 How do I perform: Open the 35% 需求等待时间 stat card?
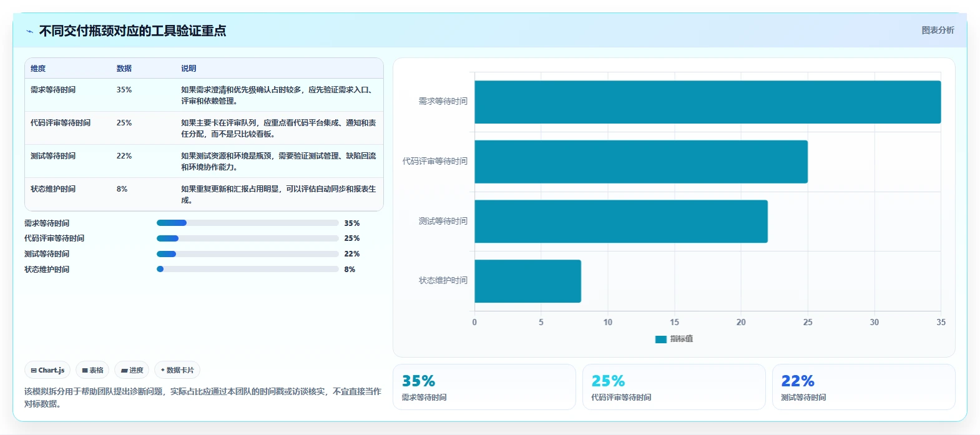pyautogui.click(x=484, y=387)
